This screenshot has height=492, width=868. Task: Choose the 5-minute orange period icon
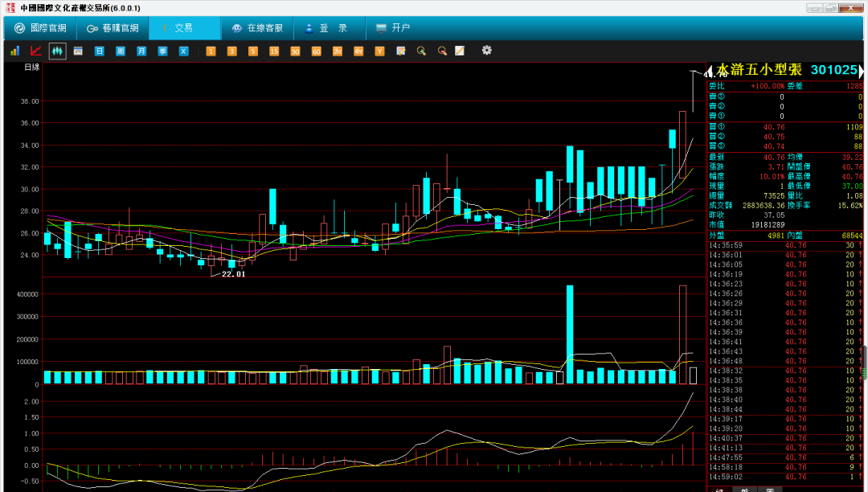pos(253,51)
